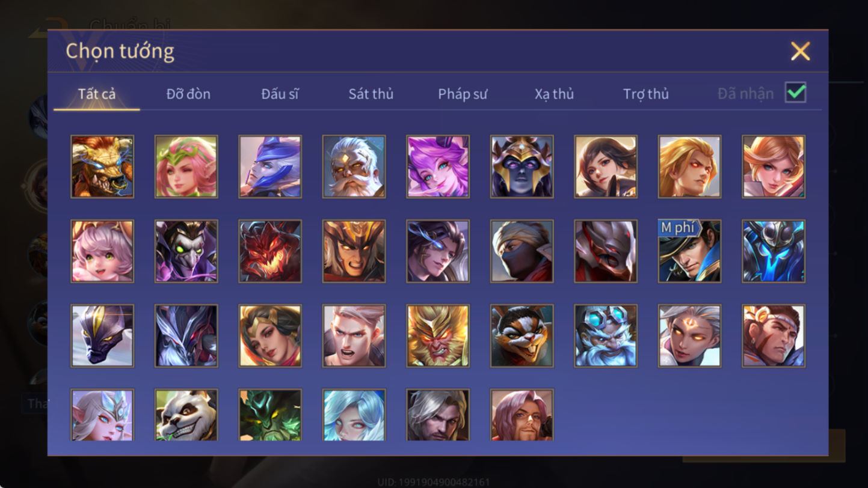Show the 'Pháp sư' hero category
The height and width of the screenshot is (488, 868).
(x=462, y=94)
